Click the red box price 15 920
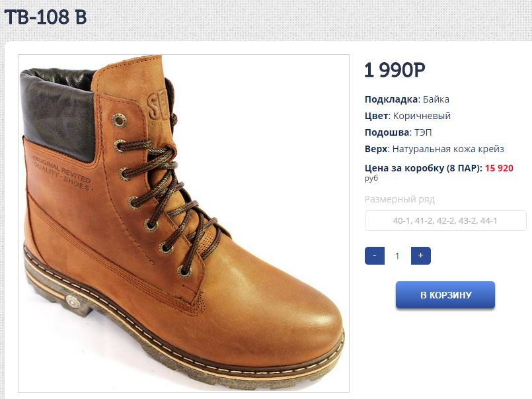532x399 pixels. [499, 168]
